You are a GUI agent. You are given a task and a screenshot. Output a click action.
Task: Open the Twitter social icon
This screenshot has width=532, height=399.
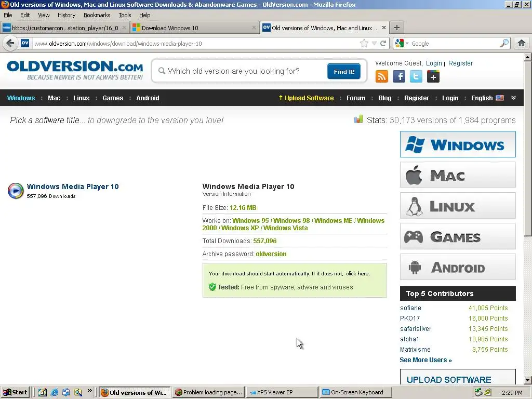(x=416, y=76)
